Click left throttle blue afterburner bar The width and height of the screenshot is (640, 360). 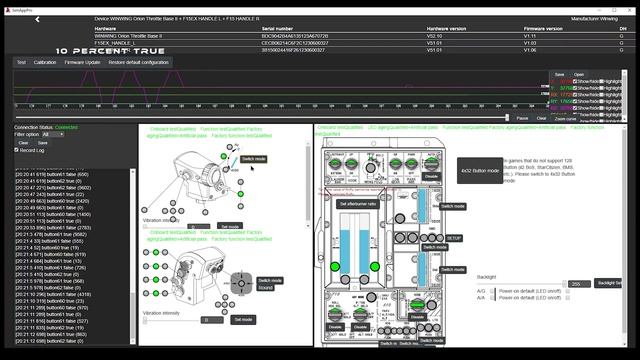tap(345, 252)
